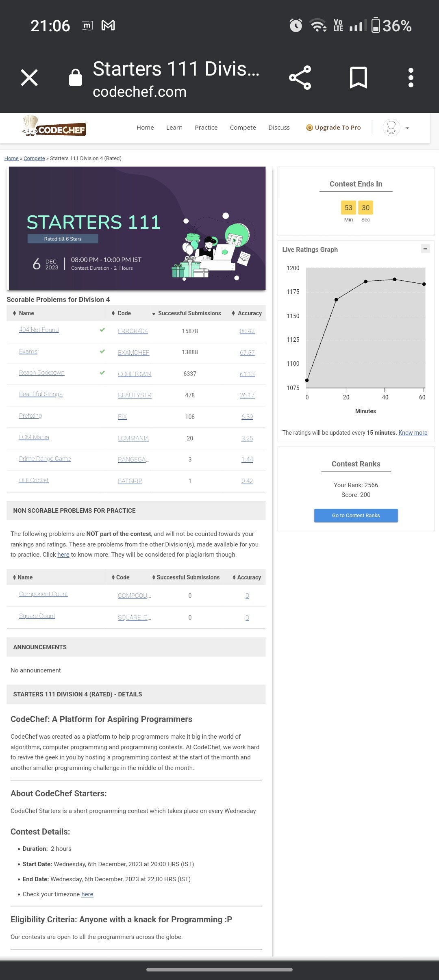Click the BEAUTYSTR problem code
The height and width of the screenshot is (980, 439).
135,395
